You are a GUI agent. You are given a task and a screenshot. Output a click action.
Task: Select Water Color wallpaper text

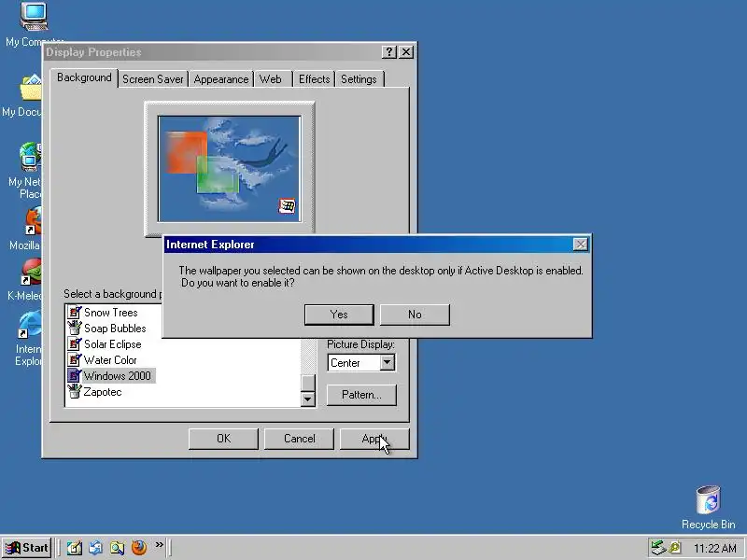point(110,359)
